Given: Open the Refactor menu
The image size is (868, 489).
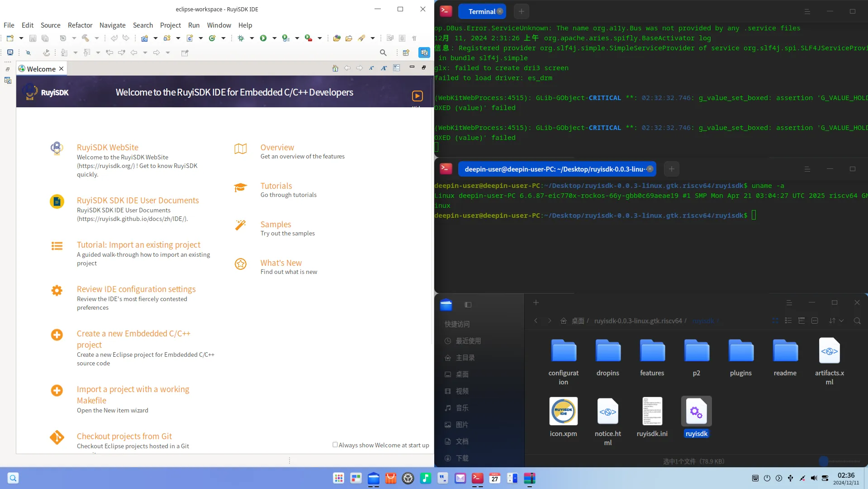Looking at the screenshot, I should coord(80,25).
